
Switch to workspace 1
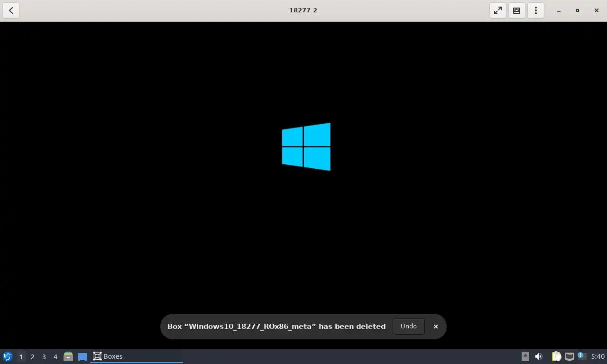pos(21,356)
